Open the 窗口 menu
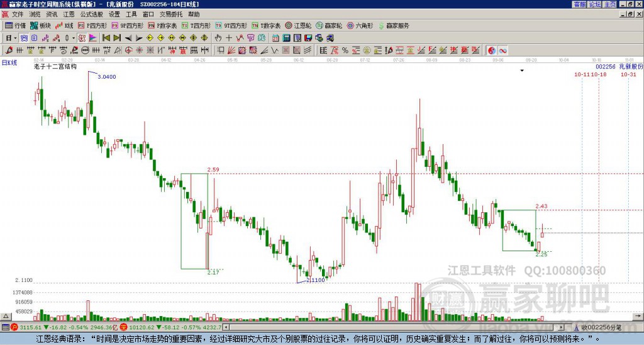 tap(148, 14)
